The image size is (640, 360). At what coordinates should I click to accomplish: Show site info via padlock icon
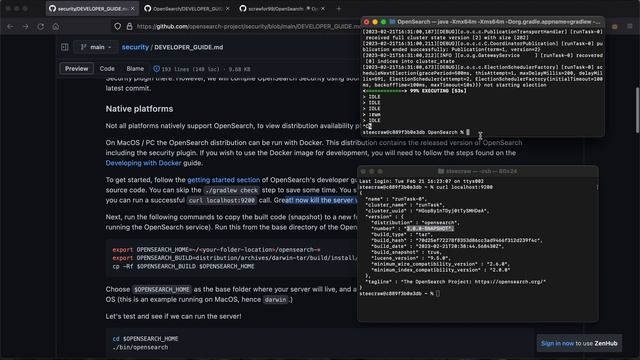[129, 27]
